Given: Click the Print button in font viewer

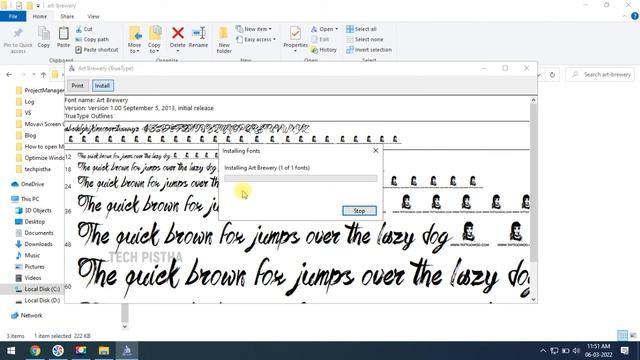Looking at the screenshot, I should 78,86.
